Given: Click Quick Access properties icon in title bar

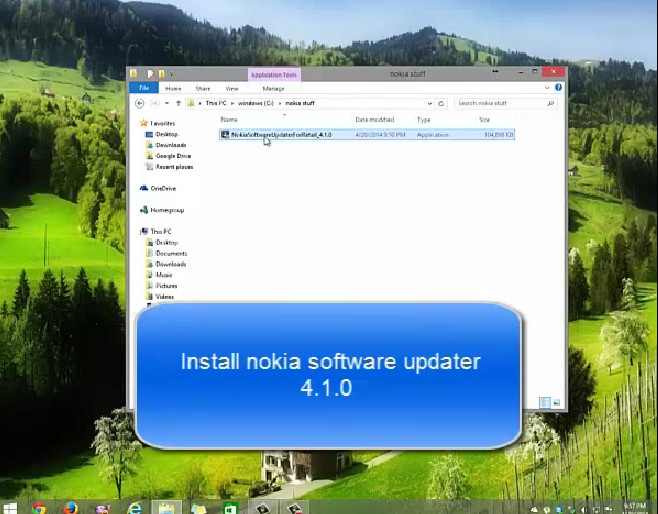Looking at the screenshot, I should pyautogui.click(x=150, y=74).
